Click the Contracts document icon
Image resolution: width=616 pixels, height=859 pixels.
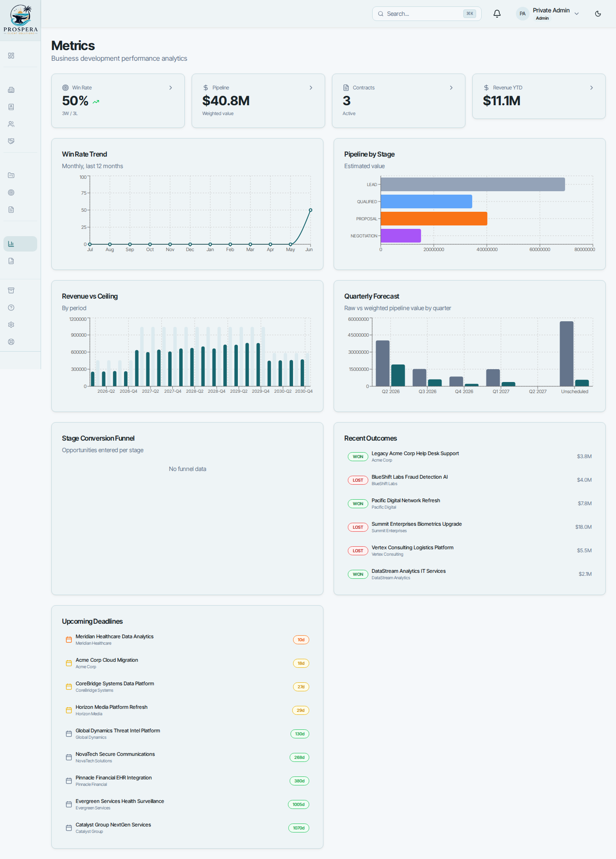(x=346, y=88)
